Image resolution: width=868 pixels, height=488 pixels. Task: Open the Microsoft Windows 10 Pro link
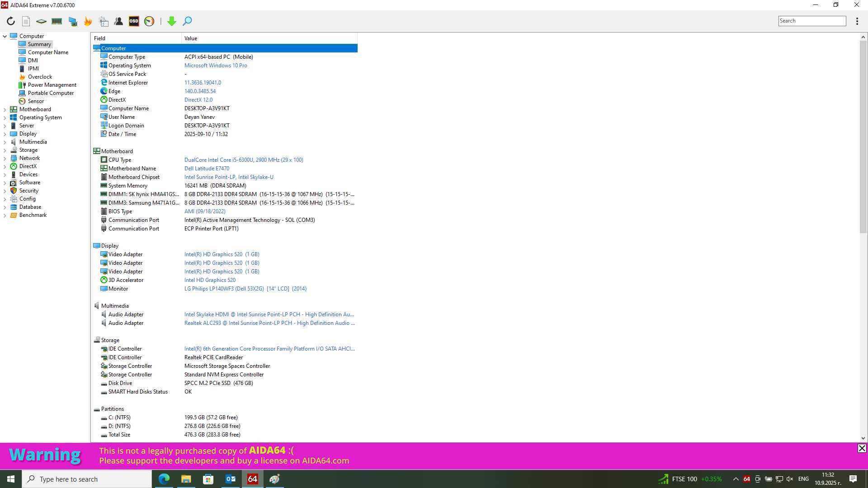[216, 66]
